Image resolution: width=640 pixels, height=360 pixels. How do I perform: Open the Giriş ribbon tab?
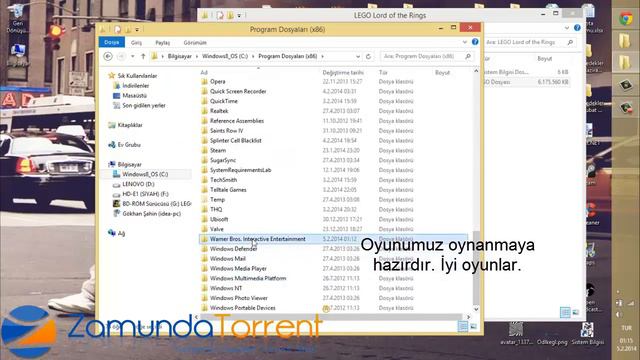pos(136,42)
